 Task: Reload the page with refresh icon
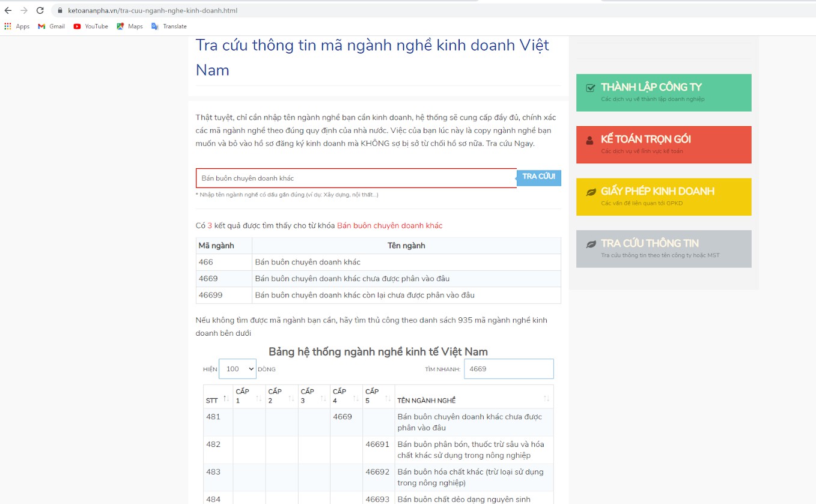click(40, 11)
